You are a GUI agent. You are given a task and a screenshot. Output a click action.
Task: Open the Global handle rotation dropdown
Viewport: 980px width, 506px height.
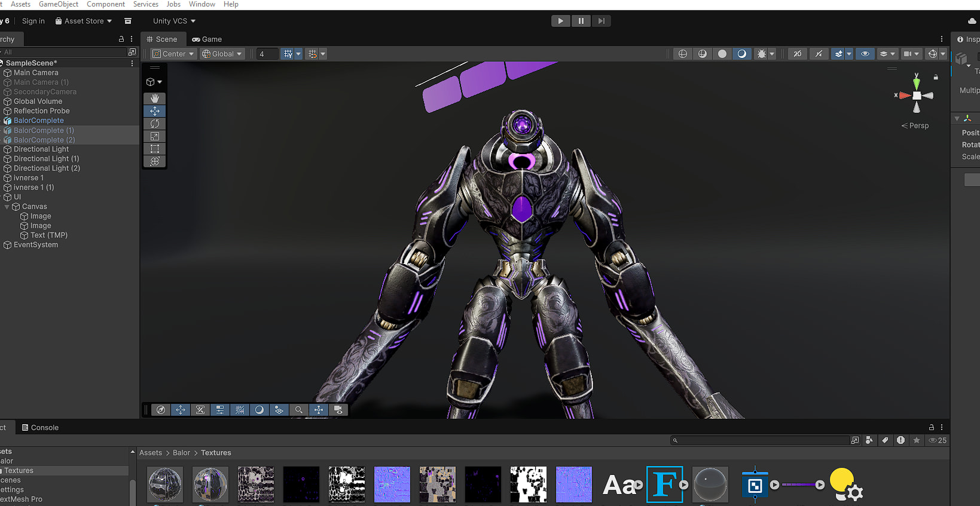coord(222,54)
